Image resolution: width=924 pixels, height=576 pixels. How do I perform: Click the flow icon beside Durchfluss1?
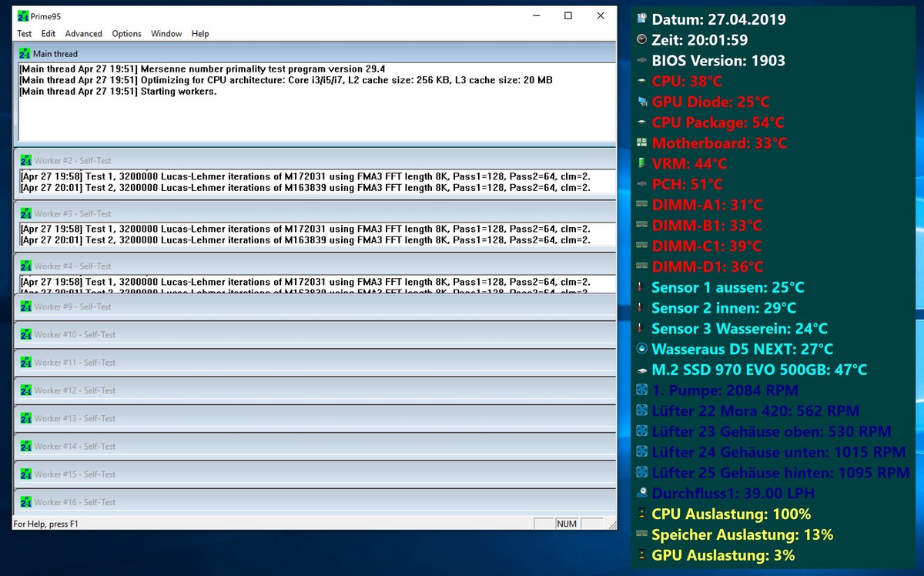tap(642, 493)
